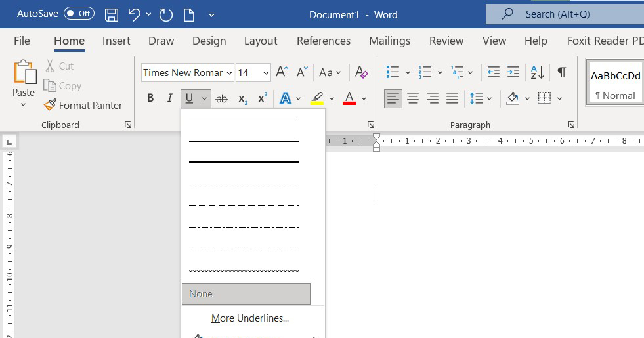Viewport: 644px width, 338px height.
Task: Open the font size dropdown
Action: [266, 73]
